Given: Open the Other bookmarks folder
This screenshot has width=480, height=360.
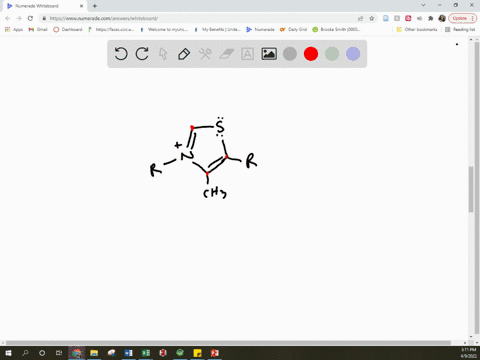Looking at the screenshot, I should pos(417,29).
